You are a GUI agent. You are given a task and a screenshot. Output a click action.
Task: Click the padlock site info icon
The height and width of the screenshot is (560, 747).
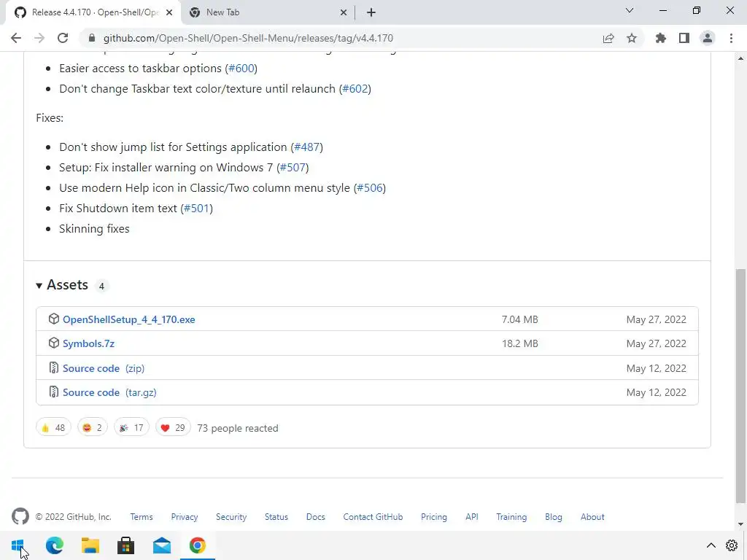click(92, 38)
